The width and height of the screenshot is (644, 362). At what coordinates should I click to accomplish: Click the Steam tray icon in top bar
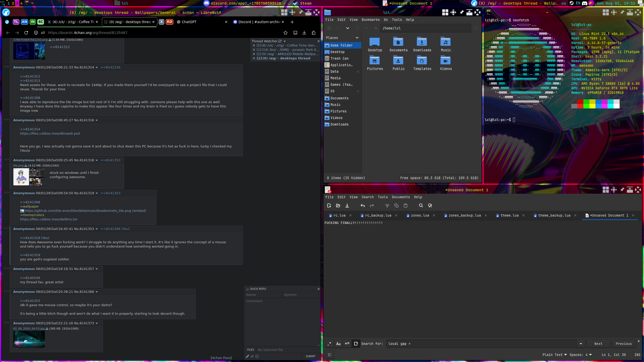(572, 3)
